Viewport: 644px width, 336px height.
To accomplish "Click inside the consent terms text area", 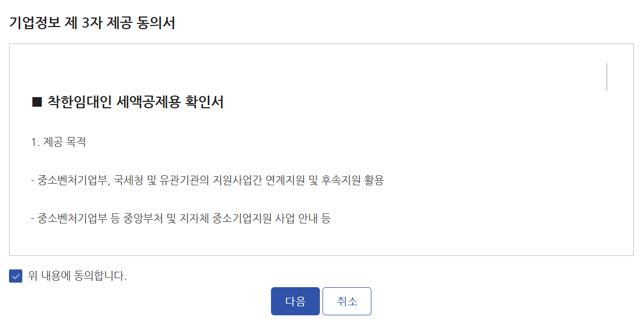I will pyautogui.click(x=319, y=159).
